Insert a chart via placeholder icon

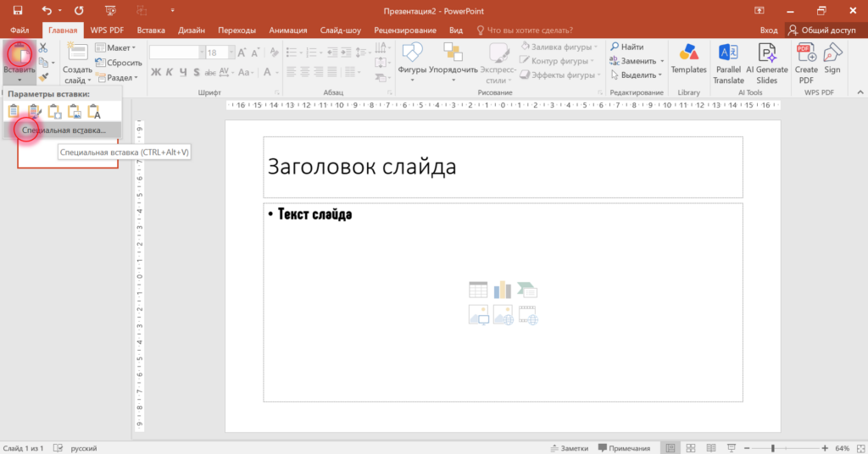503,290
